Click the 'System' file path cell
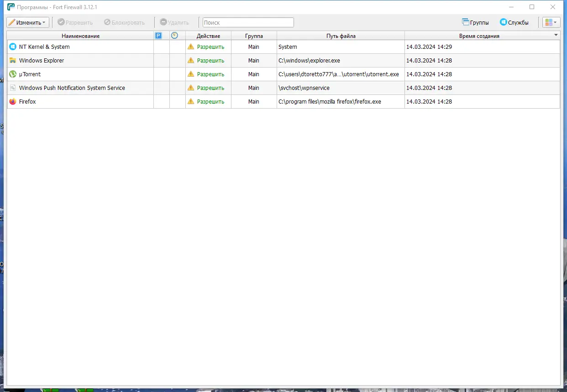This screenshot has width=567, height=392. click(341, 47)
